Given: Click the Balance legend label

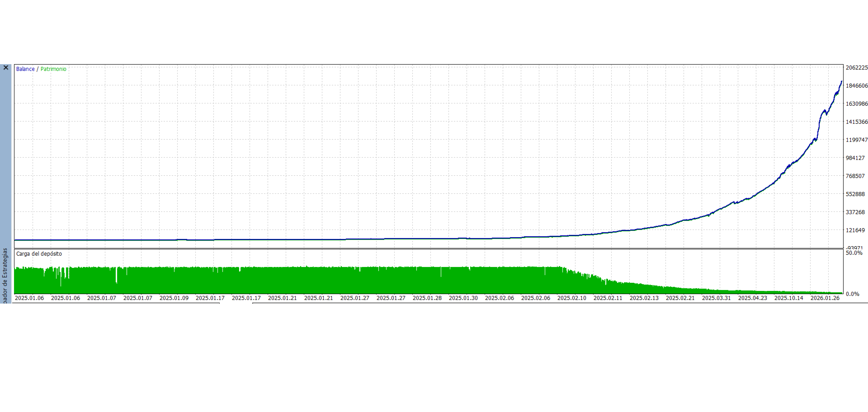Looking at the screenshot, I should click(25, 69).
